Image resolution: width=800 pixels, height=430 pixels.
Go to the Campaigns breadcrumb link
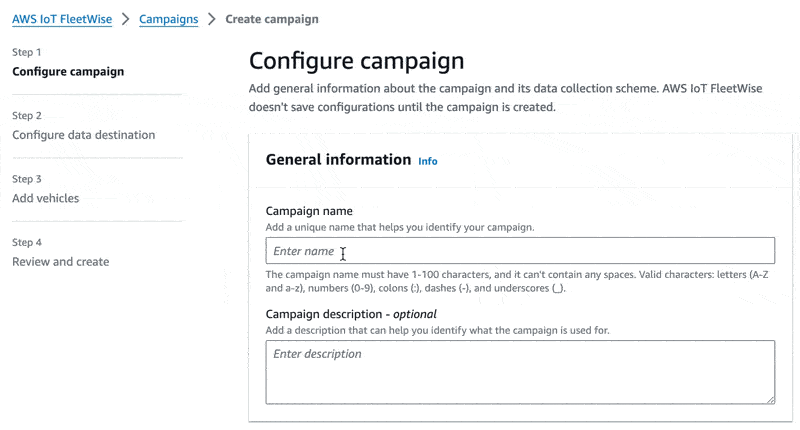tap(168, 19)
